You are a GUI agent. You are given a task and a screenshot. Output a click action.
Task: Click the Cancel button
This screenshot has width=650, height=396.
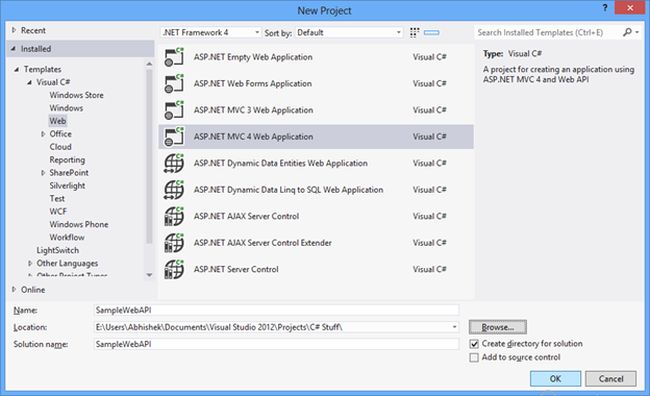[611, 379]
